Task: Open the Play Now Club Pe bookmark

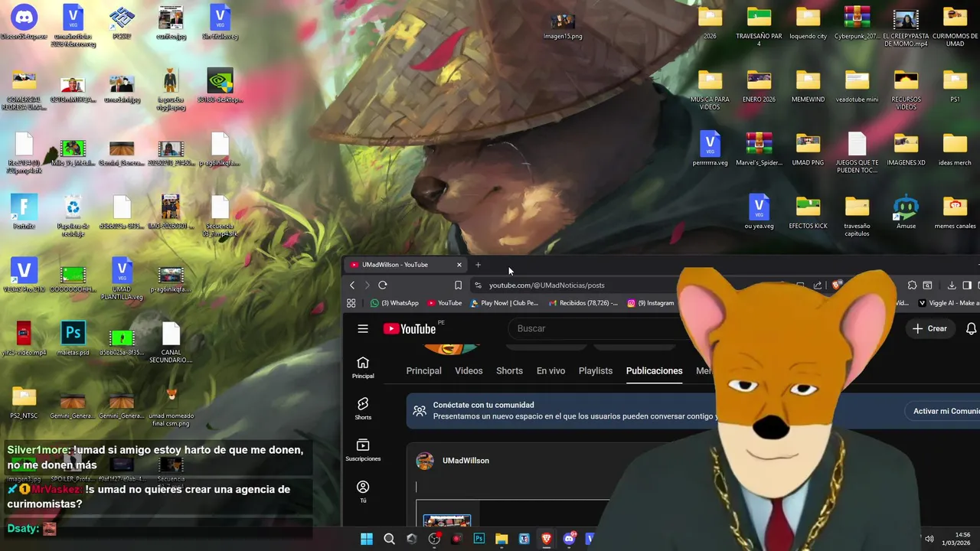Action: (505, 303)
